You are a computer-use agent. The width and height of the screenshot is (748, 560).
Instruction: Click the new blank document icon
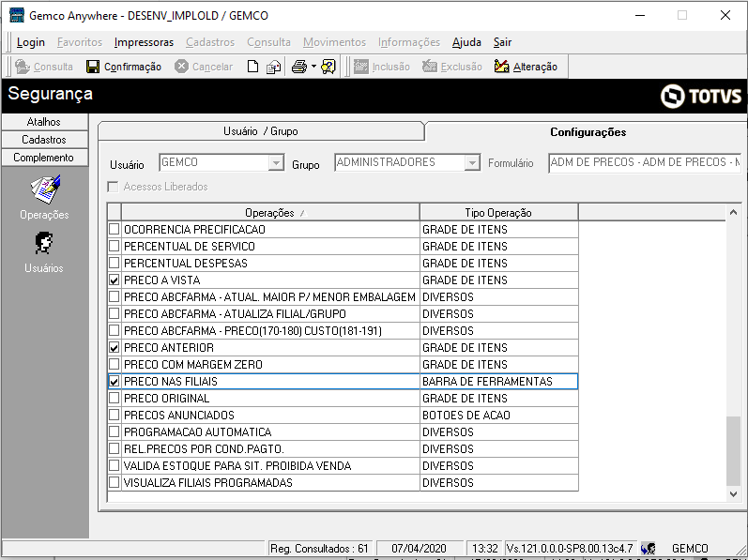[x=252, y=67]
